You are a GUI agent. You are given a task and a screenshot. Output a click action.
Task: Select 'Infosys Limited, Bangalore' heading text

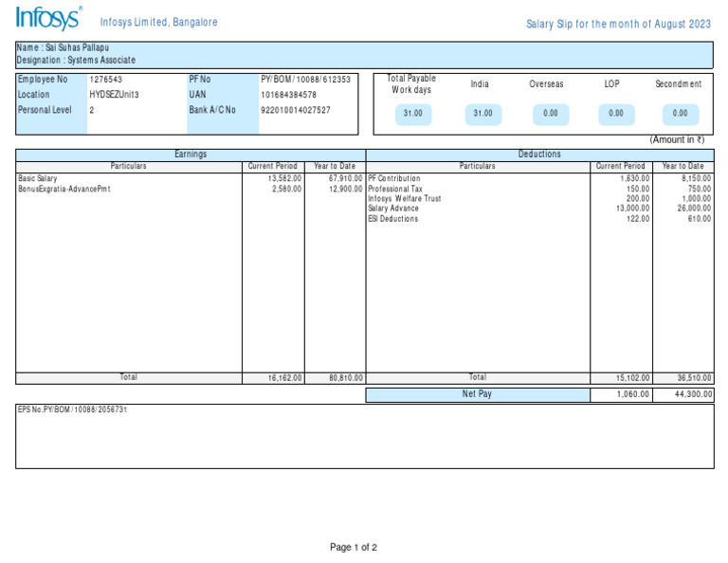point(159,22)
